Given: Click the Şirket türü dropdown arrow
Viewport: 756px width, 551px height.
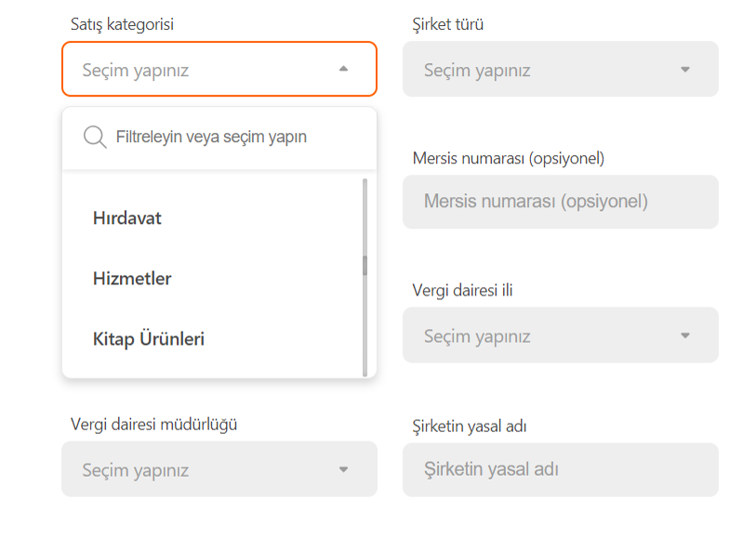Looking at the screenshot, I should (x=685, y=70).
